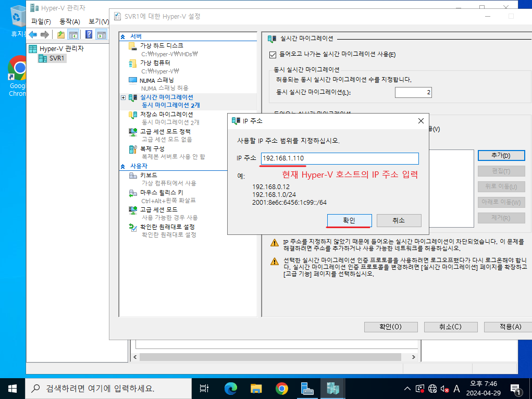Viewport: 532px width, 399px height.
Task: Click 취소(C) in Hyper-V settings
Action: click(451, 327)
